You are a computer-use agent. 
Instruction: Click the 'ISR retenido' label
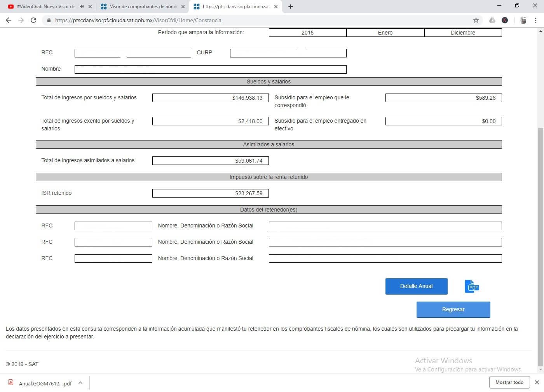point(56,193)
